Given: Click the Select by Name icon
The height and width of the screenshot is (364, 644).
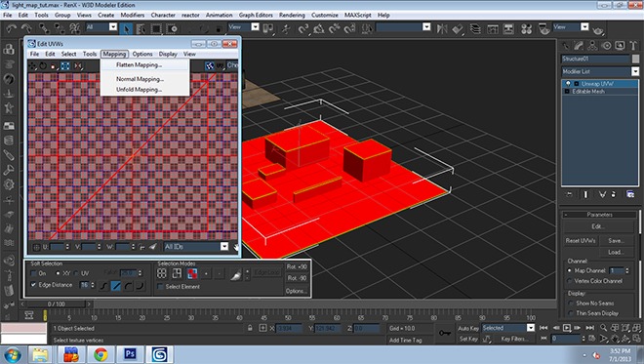Looking at the screenshot, I should 141,28.
